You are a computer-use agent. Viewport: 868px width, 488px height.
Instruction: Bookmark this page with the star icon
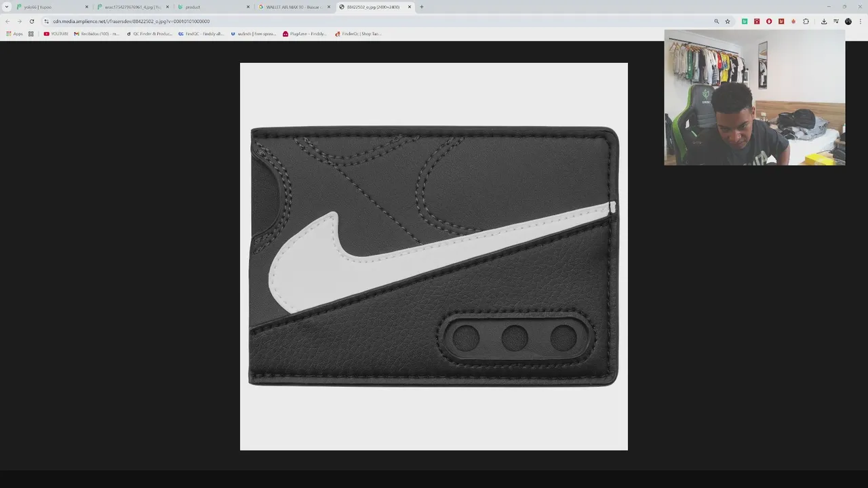tap(728, 21)
